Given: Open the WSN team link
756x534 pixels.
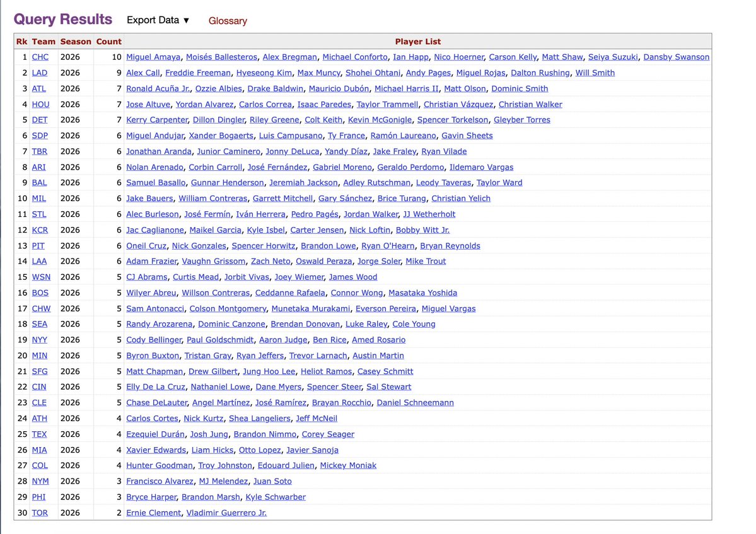Looking at the screenshot, I should click(x=41, y=277).
